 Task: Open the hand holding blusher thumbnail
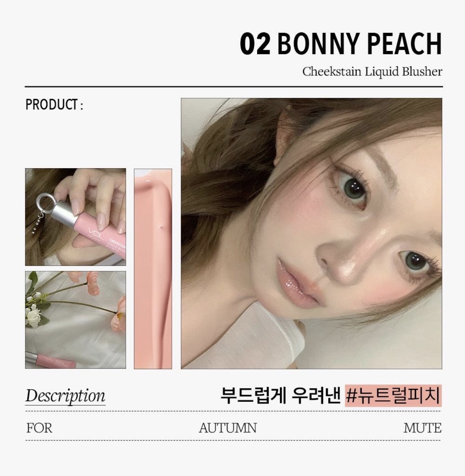tap(76, 217)
